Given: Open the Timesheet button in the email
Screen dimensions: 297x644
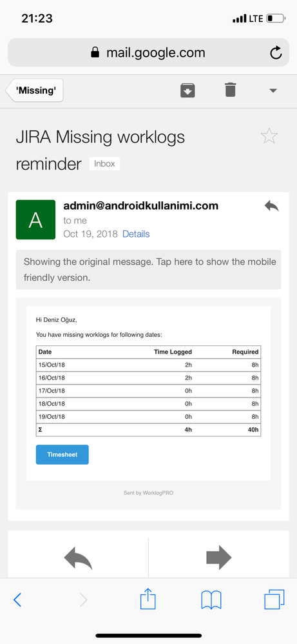Looking at the screenshot, I should point(62,455).
